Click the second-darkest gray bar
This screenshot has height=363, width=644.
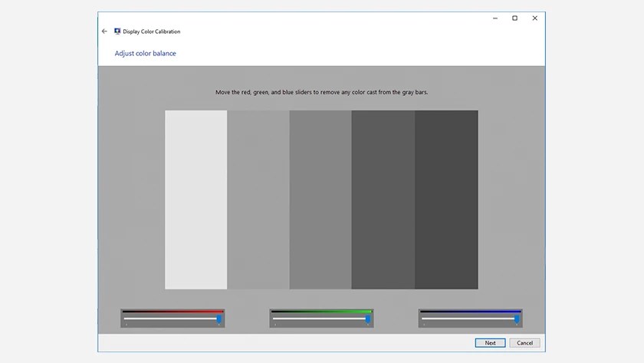[x=383, y=200]
